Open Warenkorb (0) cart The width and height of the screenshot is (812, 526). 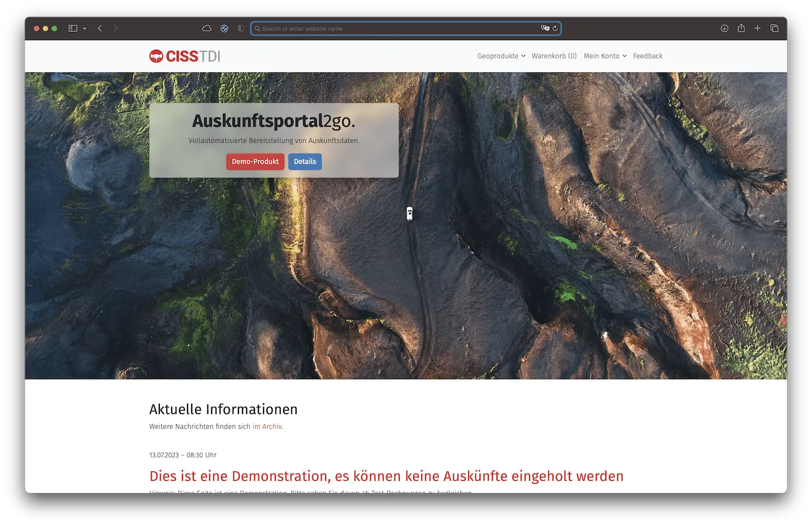[x=554, y=56]
